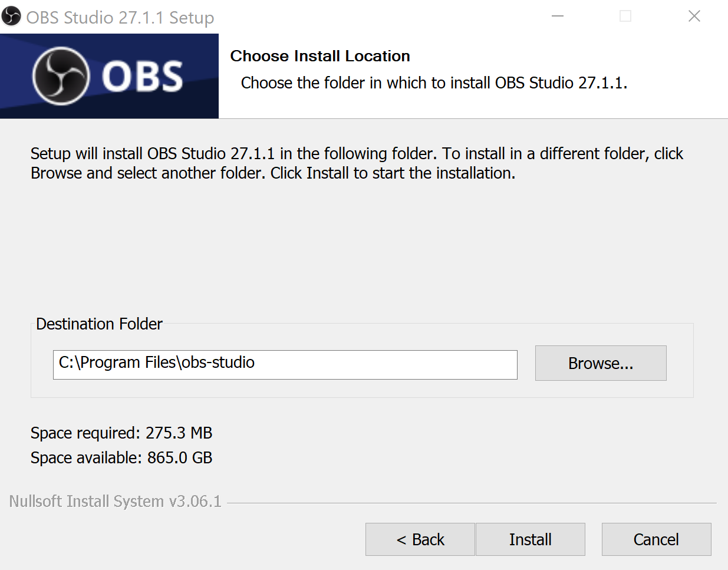This screenshot has width=728, height=570.
Task: Click the Choose Install Location heading
Action: pyautogui.click(x=320, y=55)
